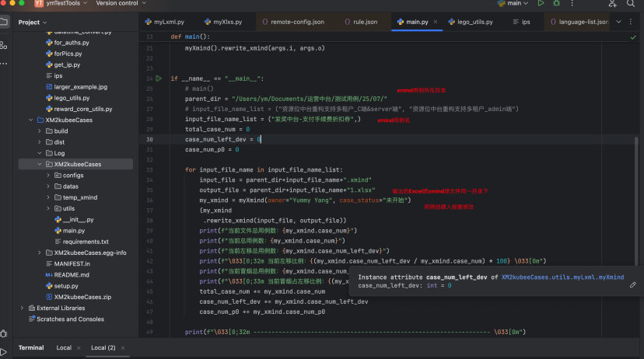The image size is (644, 359).
Task: Collapse the XM2kubeeCases root folder
Action: click(x=30, y=120)
